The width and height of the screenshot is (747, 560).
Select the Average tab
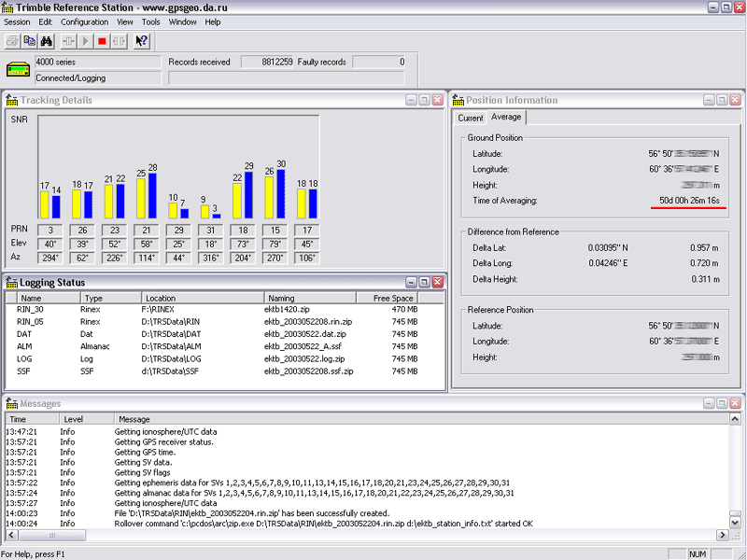click(x=506, y=117)
